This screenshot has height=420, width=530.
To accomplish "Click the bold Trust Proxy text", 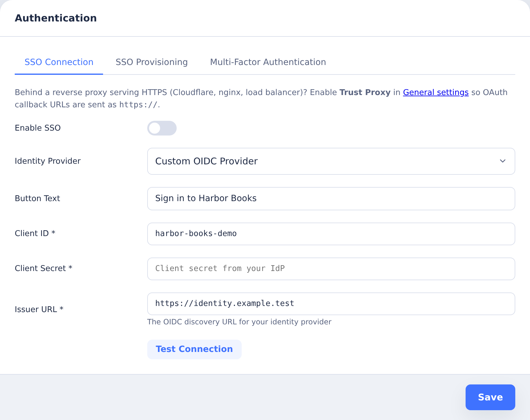I will tap(365, 92).
